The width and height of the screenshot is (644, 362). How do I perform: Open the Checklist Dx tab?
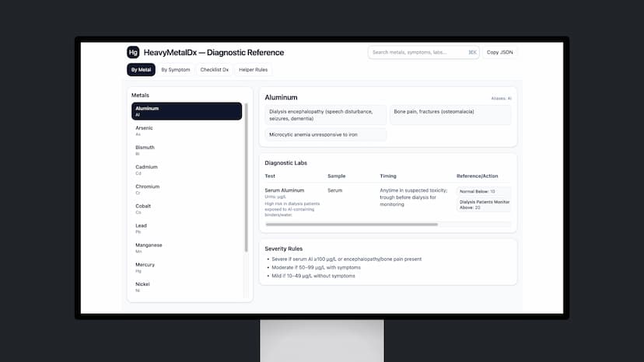(x=214, y=70)
